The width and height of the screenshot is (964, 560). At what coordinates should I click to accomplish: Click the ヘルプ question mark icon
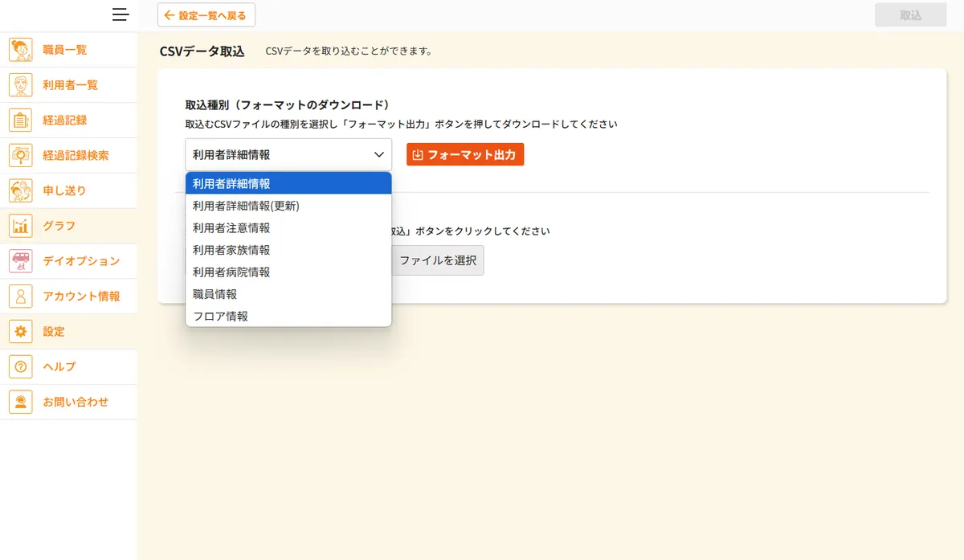pyautogui.click(x=20, y=366)
